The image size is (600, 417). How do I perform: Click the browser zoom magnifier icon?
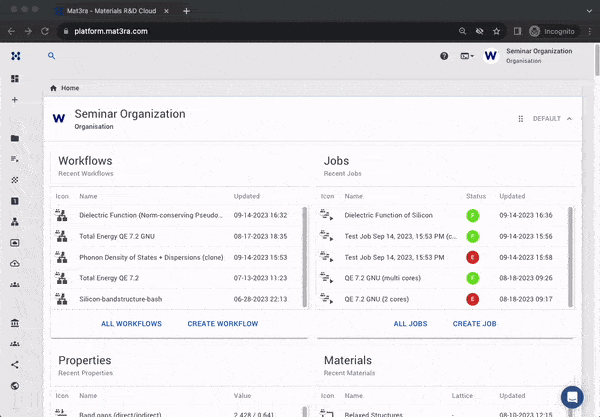click(462, 31)
